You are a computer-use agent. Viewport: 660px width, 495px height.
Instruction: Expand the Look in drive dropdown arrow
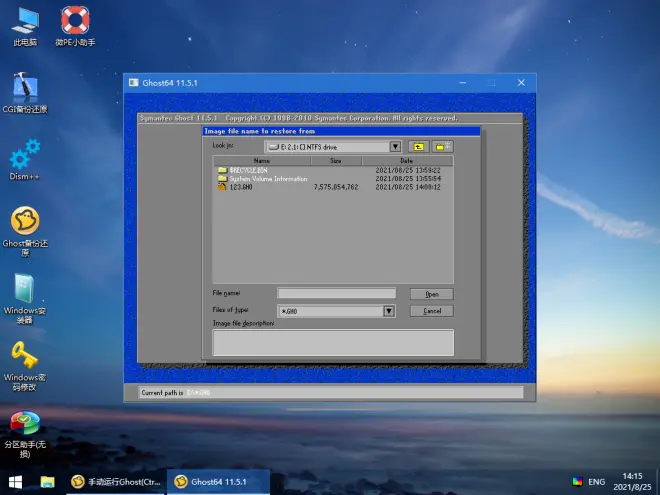point(395,146)
